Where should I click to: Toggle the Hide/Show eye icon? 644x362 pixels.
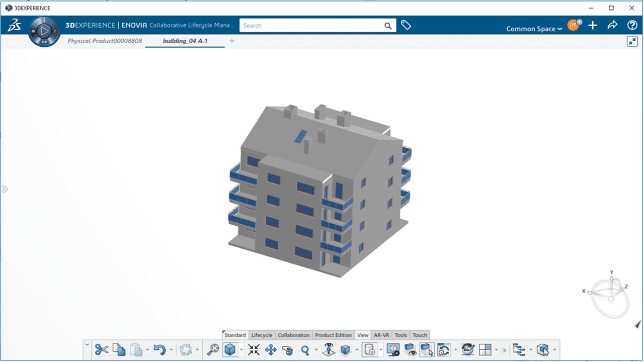(x=411, y=349)
